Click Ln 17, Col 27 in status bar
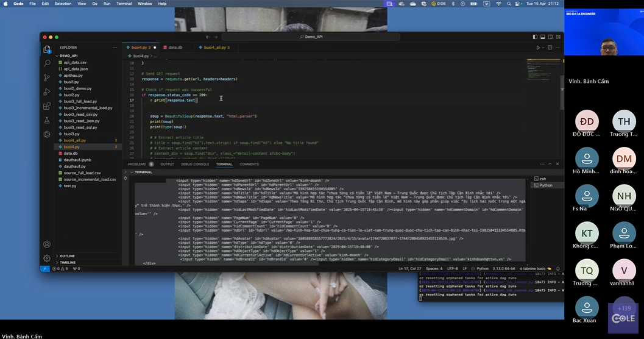The width and height of the screenshot is (644, 339). pyautogui.click(x=410, y=269)
